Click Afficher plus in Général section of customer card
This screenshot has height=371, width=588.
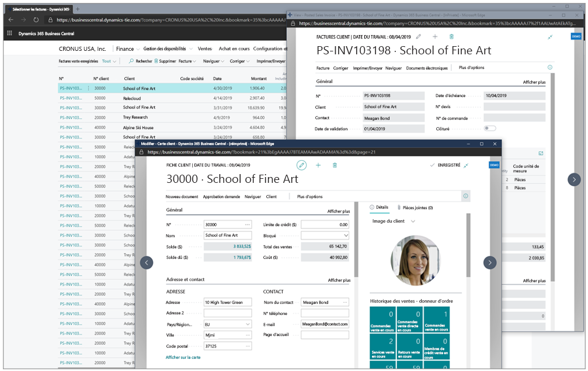(339, 211)
